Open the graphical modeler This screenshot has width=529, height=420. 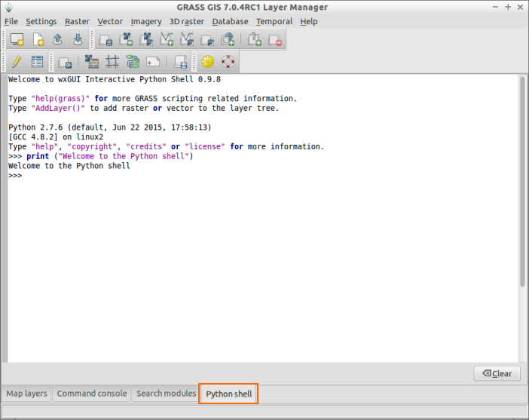click(133, 62)
